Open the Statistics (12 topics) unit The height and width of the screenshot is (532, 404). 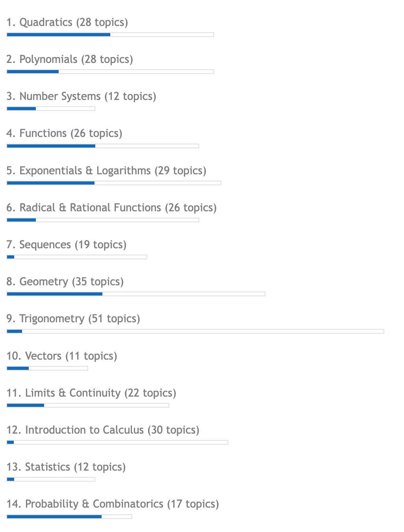click(66, 467)
